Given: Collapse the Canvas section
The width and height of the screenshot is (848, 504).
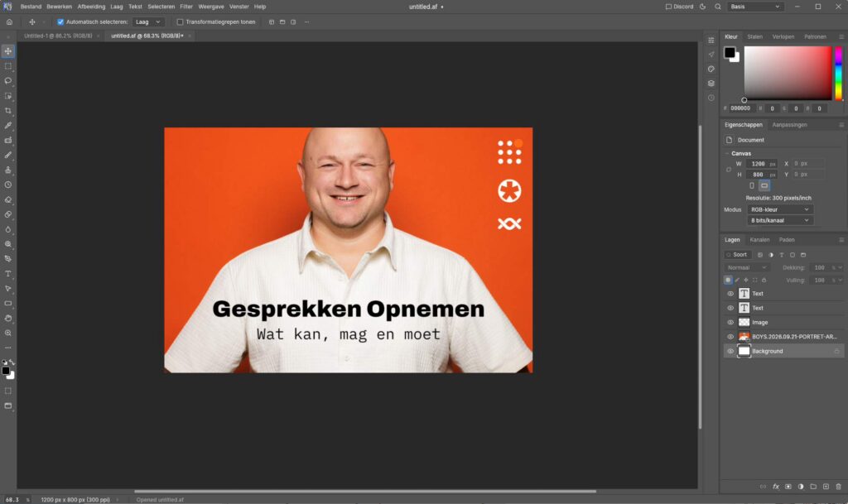Looking at the screenshot, I should click(x=727, y=153).
